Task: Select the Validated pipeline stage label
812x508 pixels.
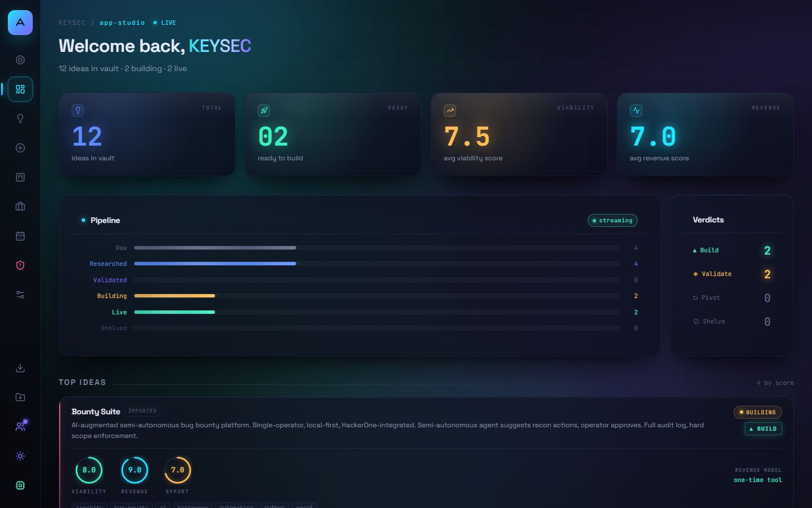Action: tap(110, 281)
